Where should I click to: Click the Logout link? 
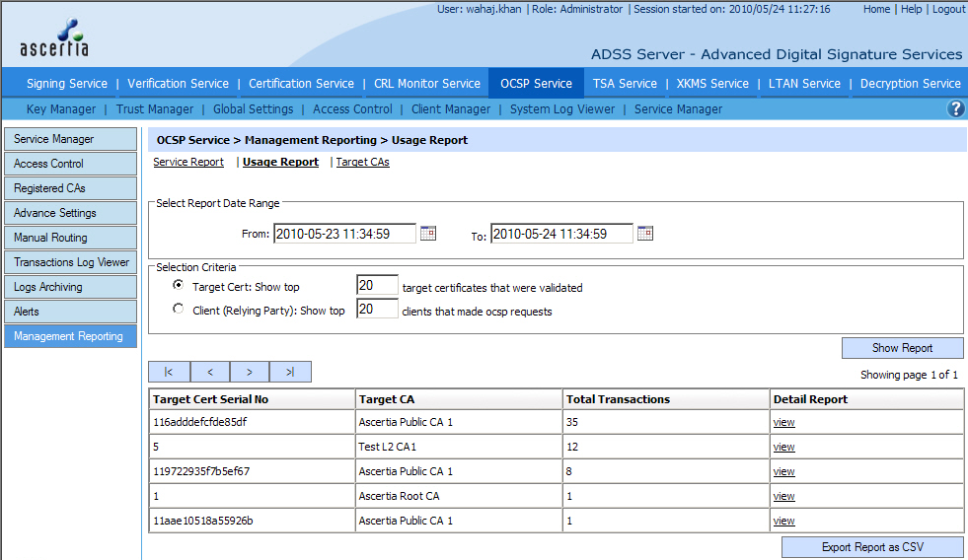(x=948, y=9)
